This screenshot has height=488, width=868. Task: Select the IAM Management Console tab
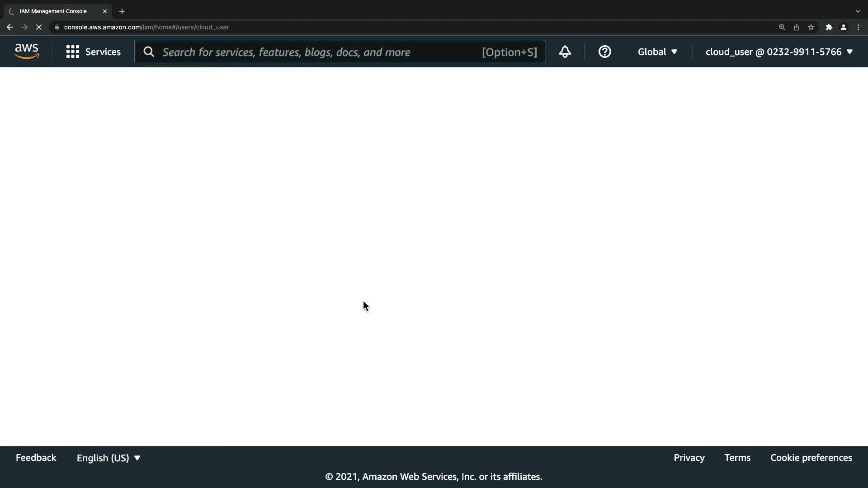point(53,11)
